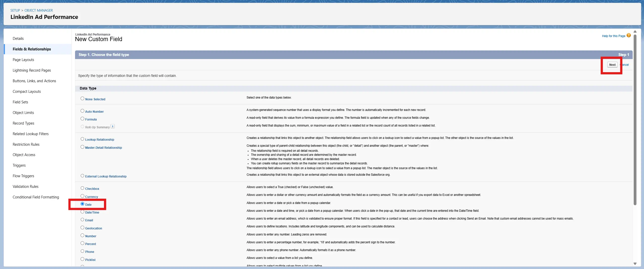The height and width of the screenshot is (269, 644).
Task: Choose the Currency data type radio
Action: (82, 196)
